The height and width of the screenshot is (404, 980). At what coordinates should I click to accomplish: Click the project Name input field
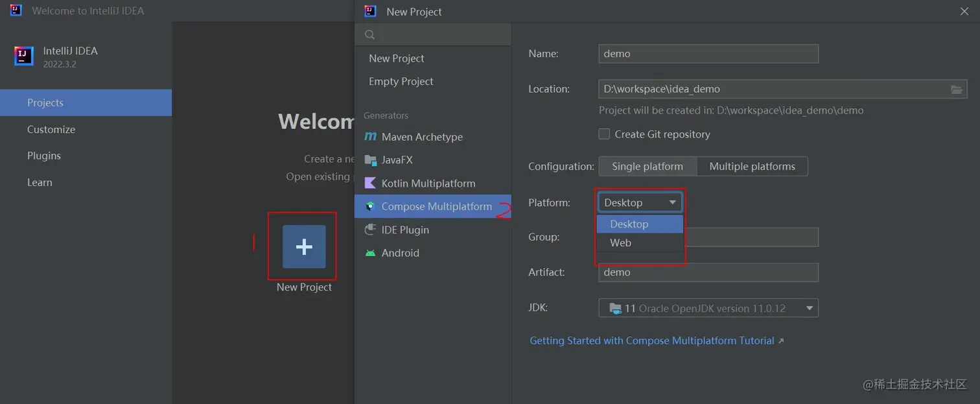click(x=708, y=54)
